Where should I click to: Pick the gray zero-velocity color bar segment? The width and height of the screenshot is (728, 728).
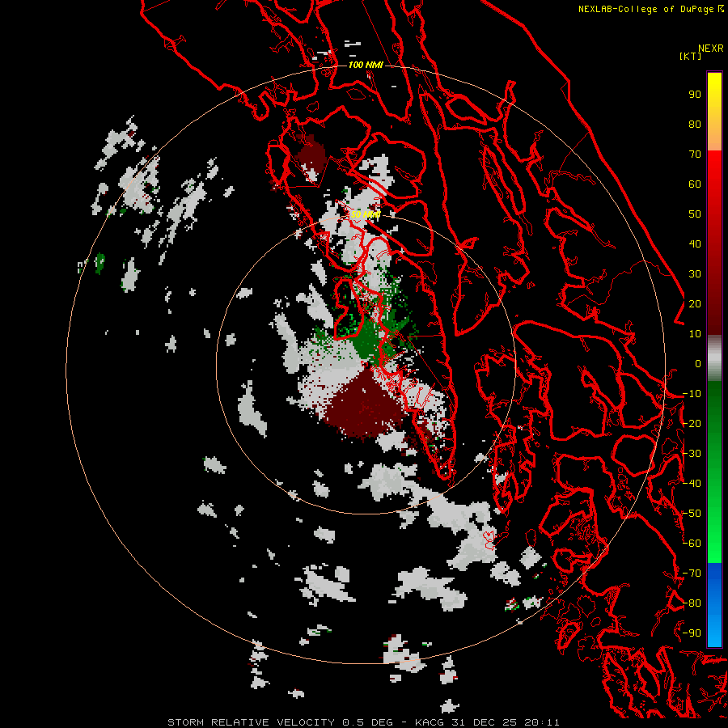point(714,358)
